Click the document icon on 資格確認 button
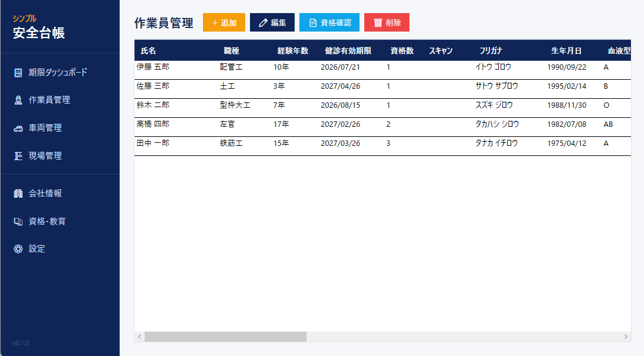The height and width of the screenshot is (356, 644). click(x=313, y=23)
